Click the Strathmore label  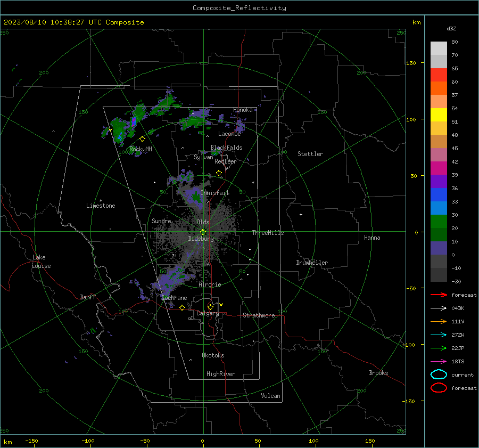tap(259, 315)
